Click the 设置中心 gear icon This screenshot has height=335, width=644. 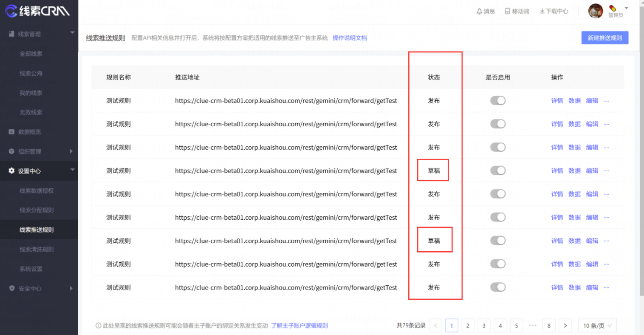coord(12,171)
